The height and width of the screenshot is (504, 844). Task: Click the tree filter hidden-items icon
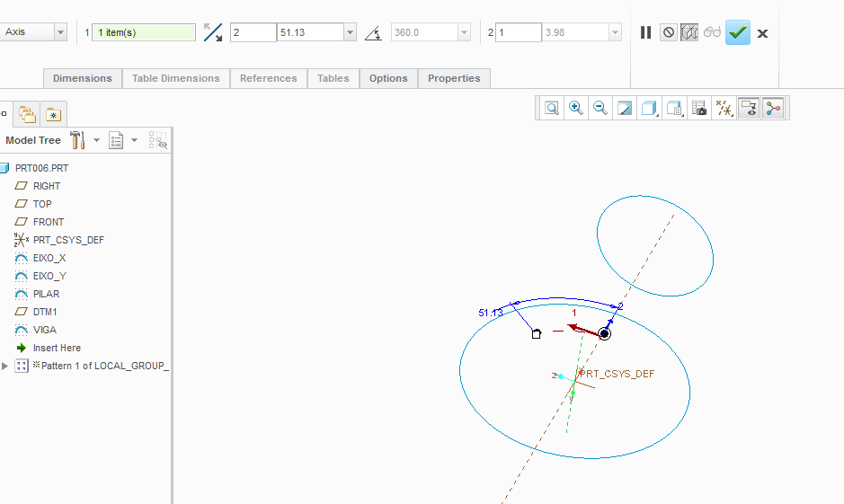tap(157, 140)
